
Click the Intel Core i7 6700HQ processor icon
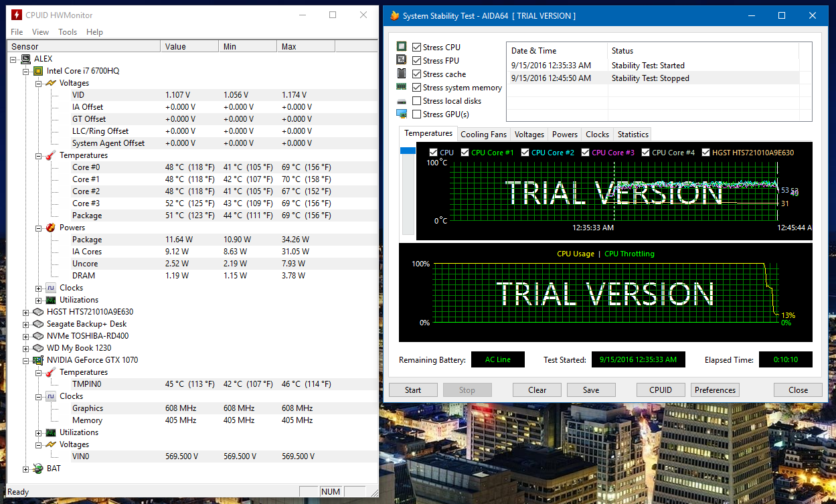pos(38,71)
